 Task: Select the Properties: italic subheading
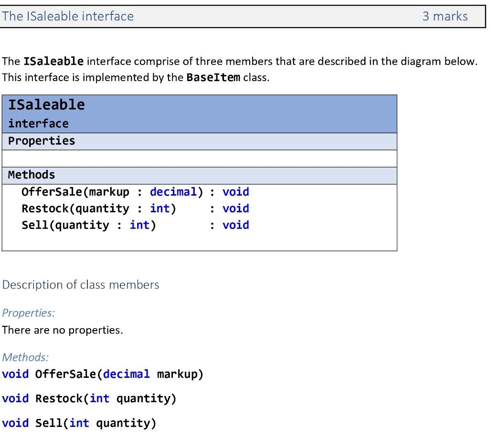[28, 313]
